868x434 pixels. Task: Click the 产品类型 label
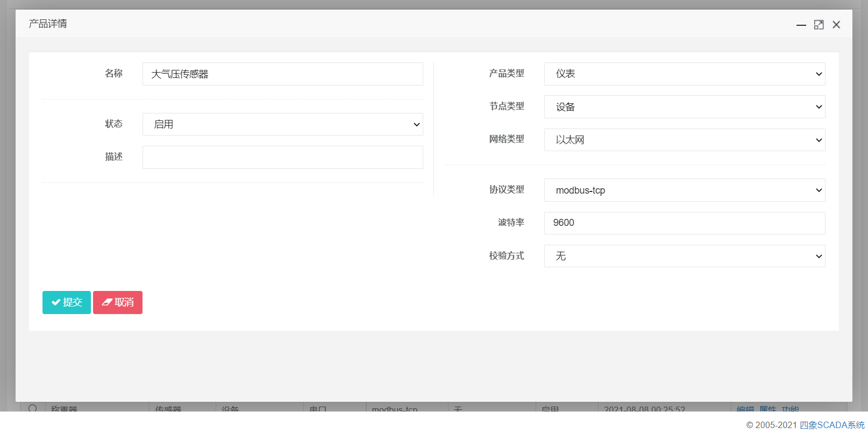click(507, 73)
